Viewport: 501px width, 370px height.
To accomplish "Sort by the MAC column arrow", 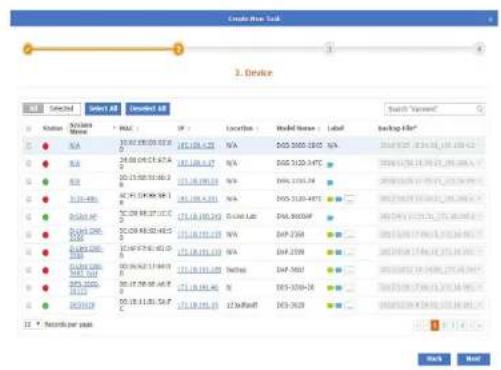I will pyautogui.click(x=137, y=129).
